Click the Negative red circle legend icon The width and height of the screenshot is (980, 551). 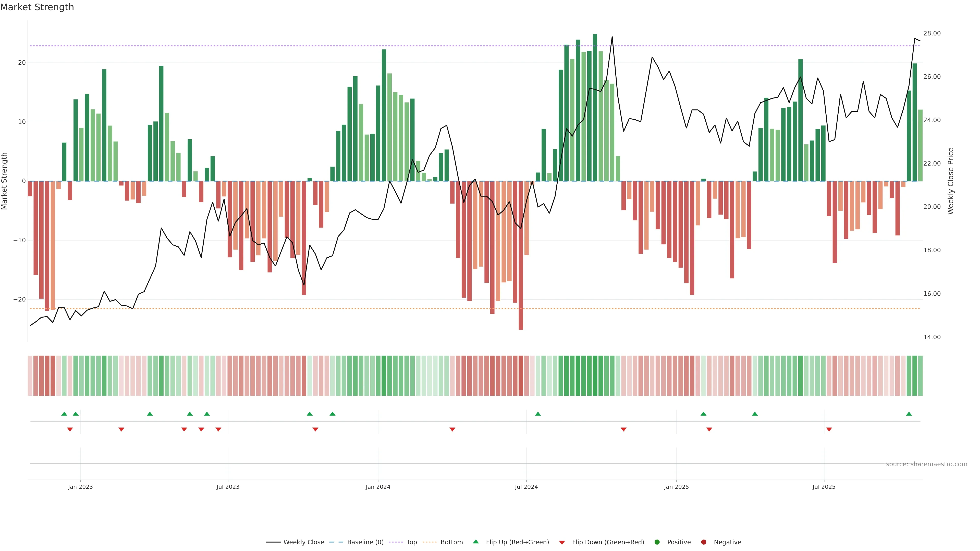coord(703,542)
